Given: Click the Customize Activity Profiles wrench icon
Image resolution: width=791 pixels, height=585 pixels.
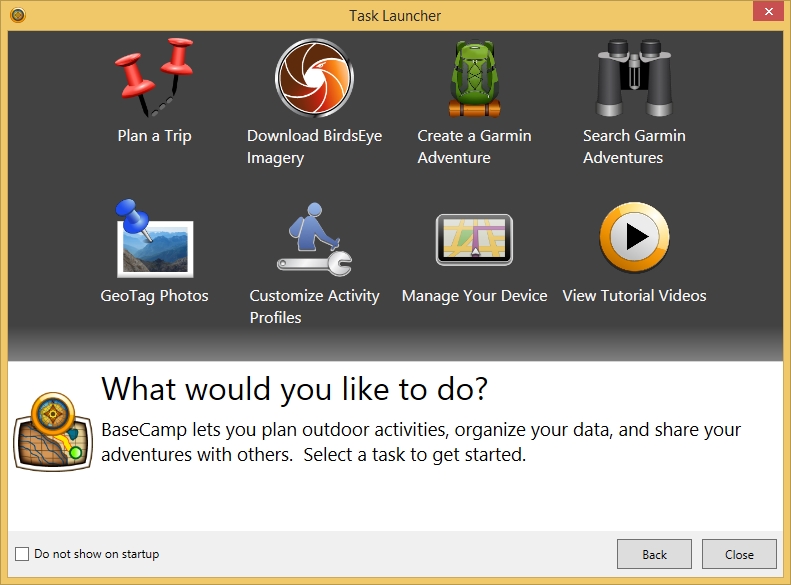Looking at the screenshot, I should 314,239.
